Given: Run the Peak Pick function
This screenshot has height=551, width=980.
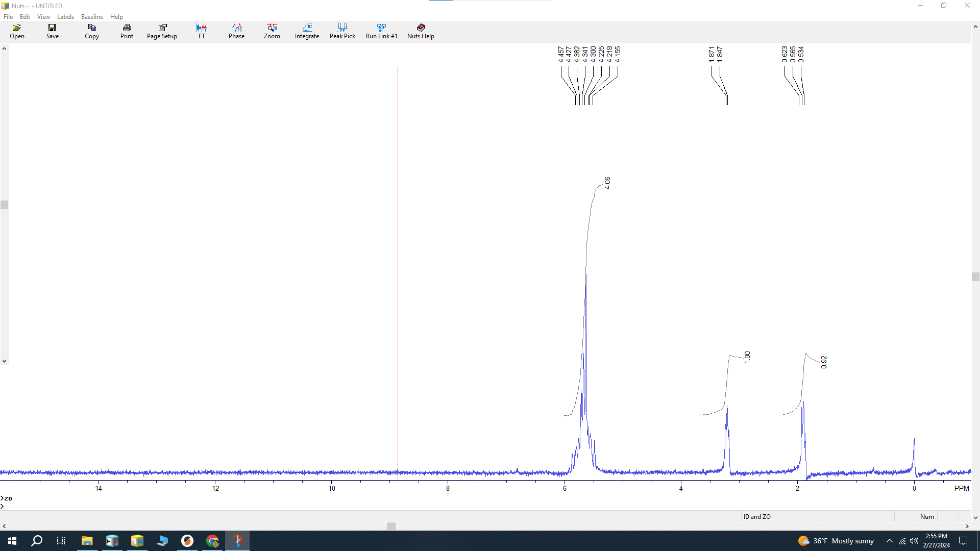Looking at the screenshot, I should point(342,31).
